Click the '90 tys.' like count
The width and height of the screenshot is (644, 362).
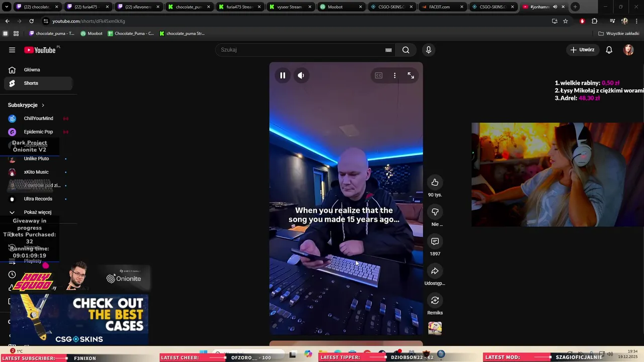coord(435,195)
